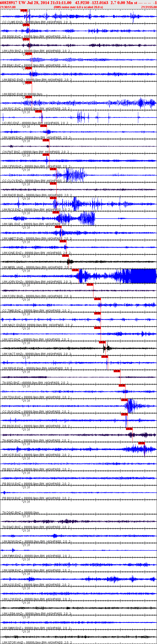Select the 'PB.B018 EHZ' station label
The image size is (157, 644).
[x=12, y=484]
